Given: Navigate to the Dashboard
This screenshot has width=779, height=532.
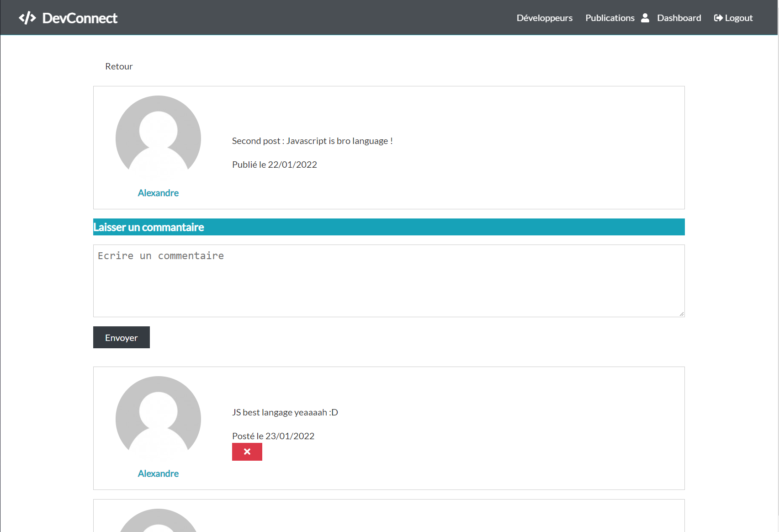Looking at the screenshot, I should coord(679,17).
